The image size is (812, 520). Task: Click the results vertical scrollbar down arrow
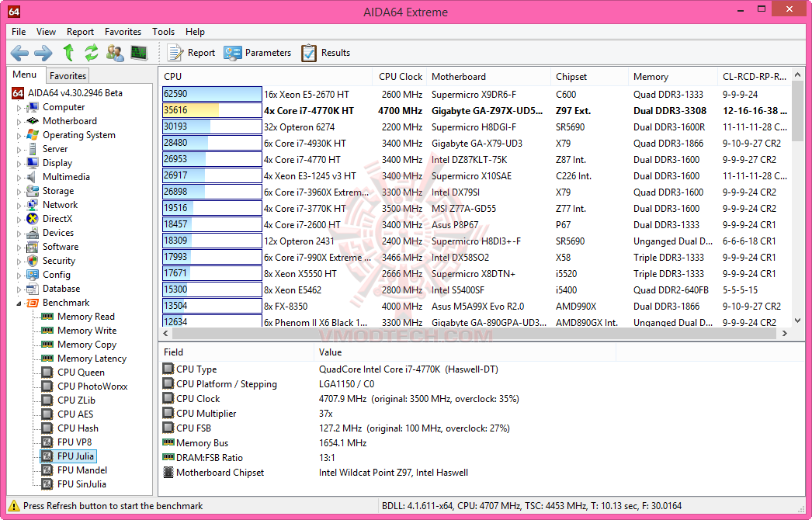tap(797, 321)
